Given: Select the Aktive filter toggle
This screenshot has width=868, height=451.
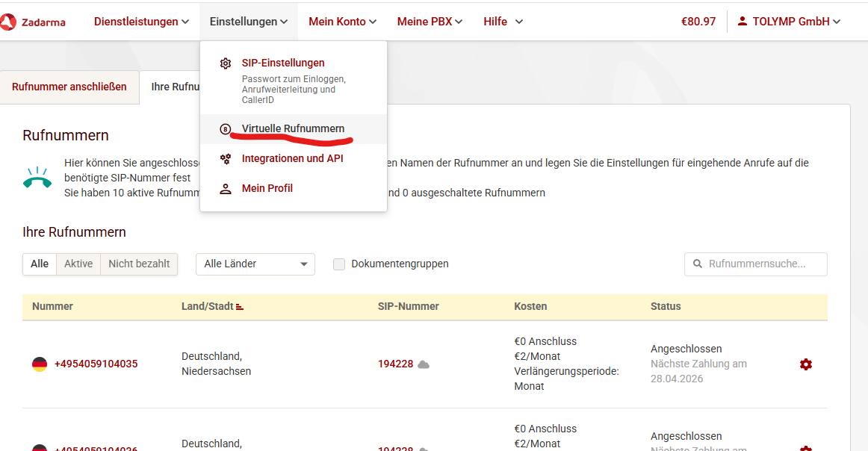Looking at the screenshot, I should click(x=78, y=264).
